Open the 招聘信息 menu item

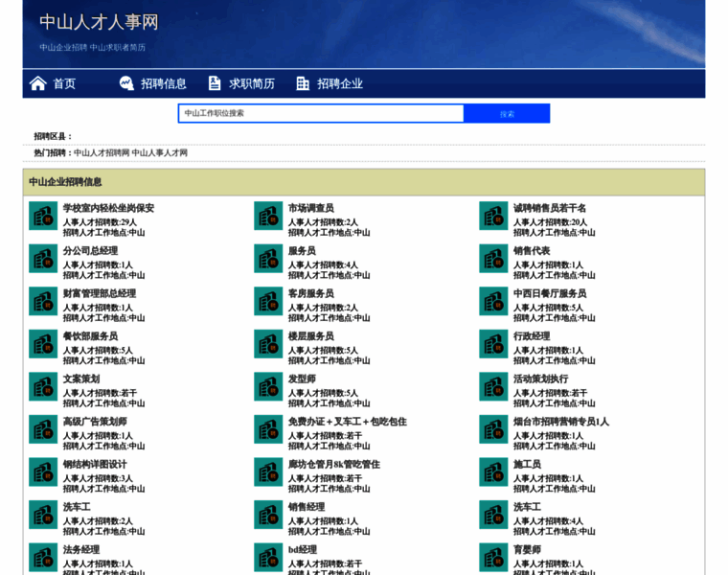[x=164, y=83]
